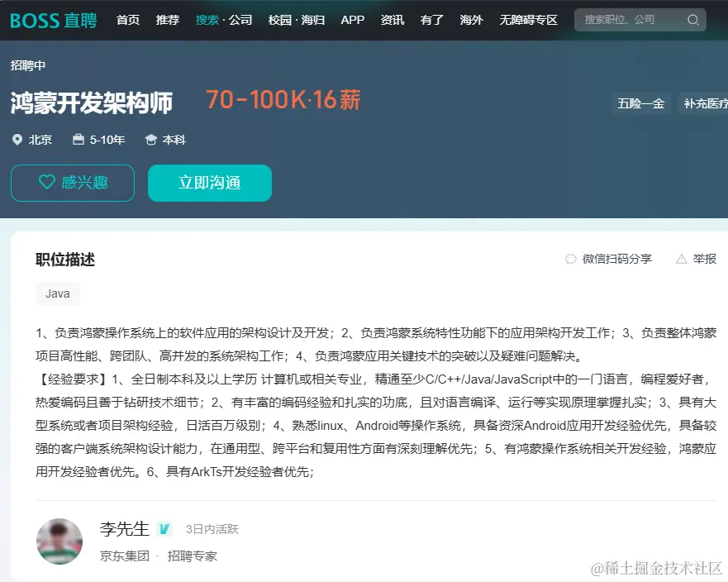Click the verified V badge icon
The image size is (728, 582).
164,529
